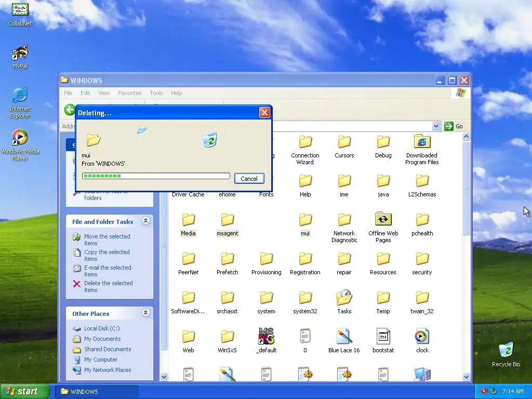Image resolution: width=532 pixels, height=399 pixels.
Task: Click the file list vertical scrollbar thumb
Action: click(466, 188)
